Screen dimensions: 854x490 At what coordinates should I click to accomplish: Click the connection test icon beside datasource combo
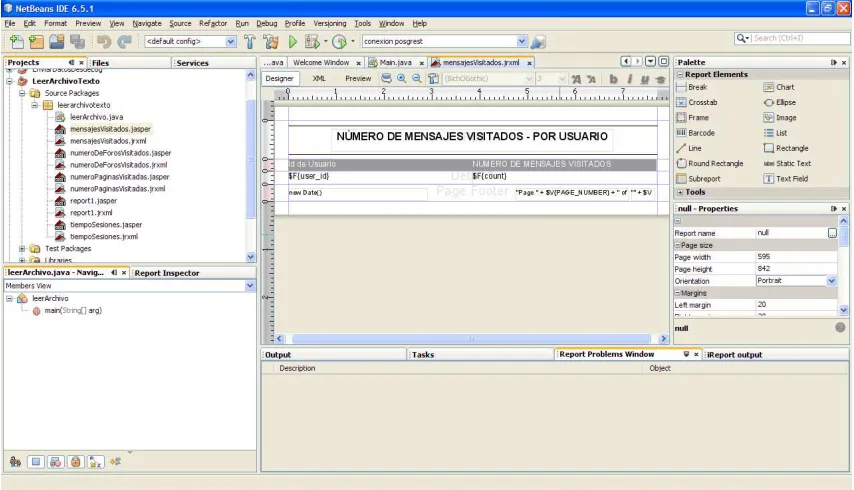pyautogui.click(x=538, y=41)
